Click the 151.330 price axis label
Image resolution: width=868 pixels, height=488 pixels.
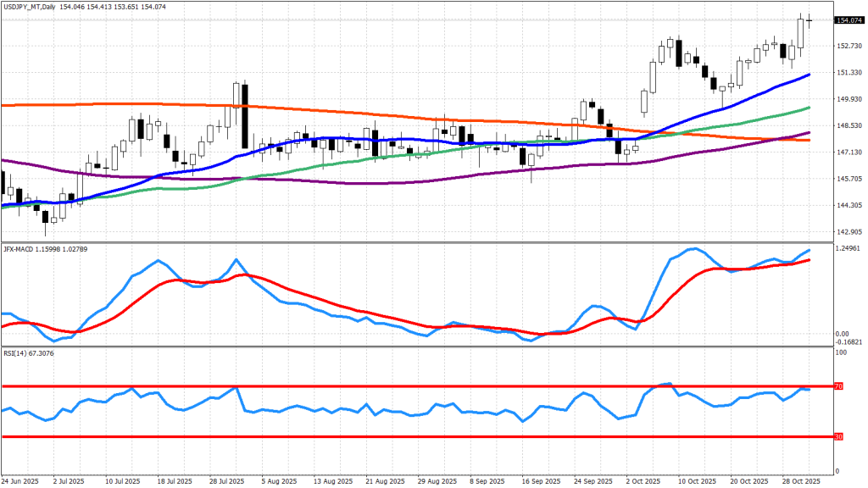tap(849, 73)
